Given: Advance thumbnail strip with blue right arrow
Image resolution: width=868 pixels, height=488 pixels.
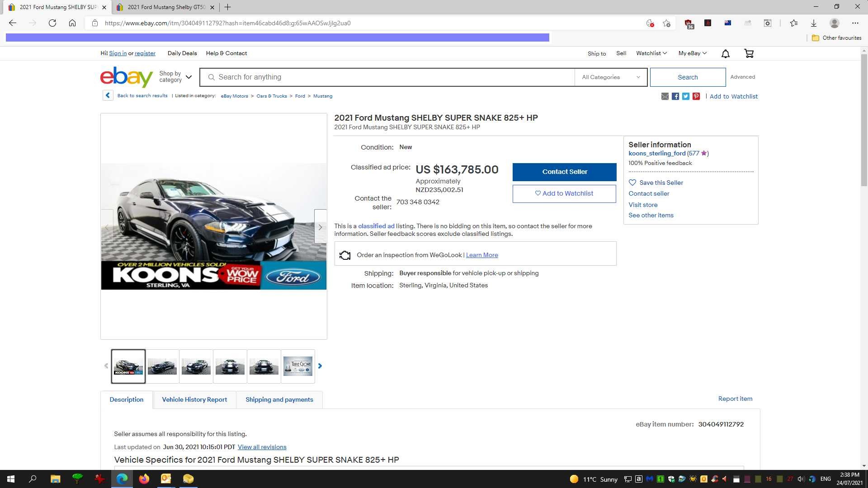Looking at the screenshot, I should (320, 366).
